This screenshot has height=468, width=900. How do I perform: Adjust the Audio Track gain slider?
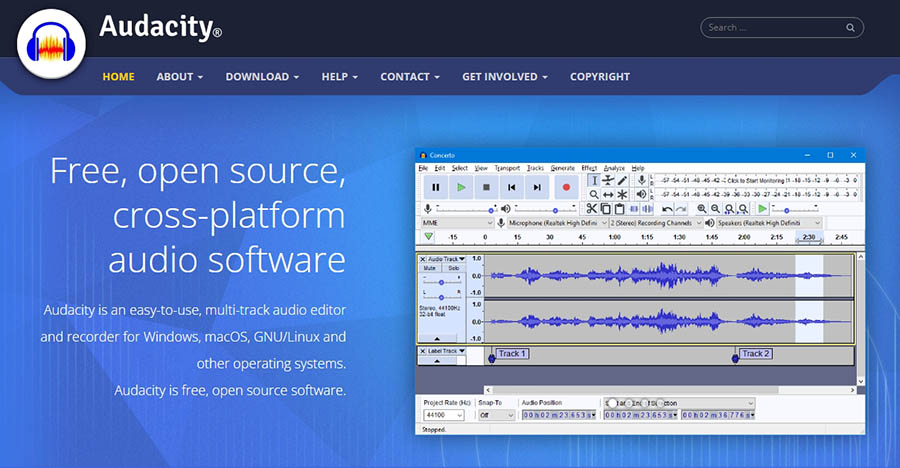pyautogui.click(x=441, y=281)
